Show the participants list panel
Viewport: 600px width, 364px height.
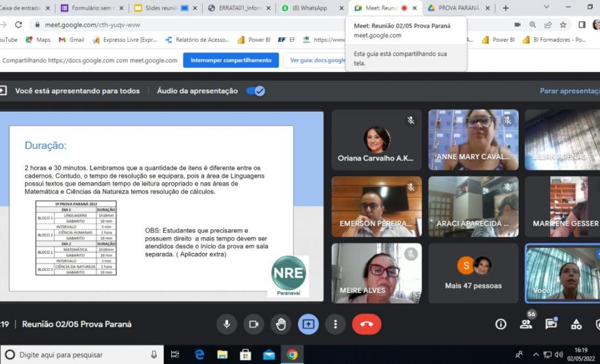526,324
